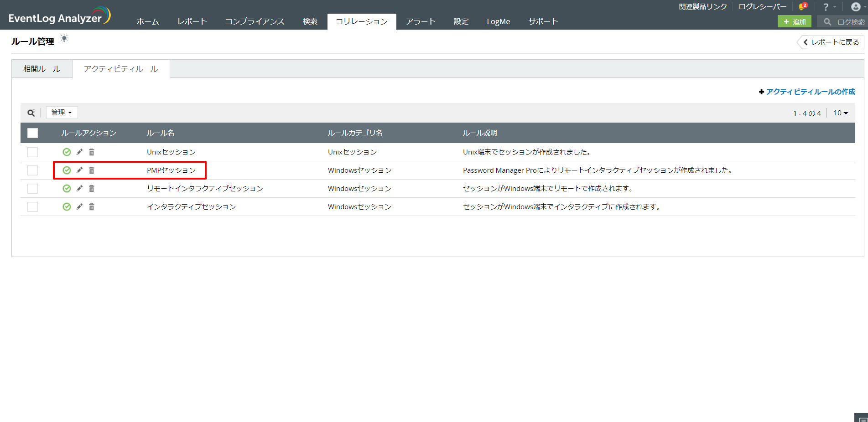Delete the PMPセッション rule via trash icon
This screenshot has width=868, height=422.
point(92,170)
